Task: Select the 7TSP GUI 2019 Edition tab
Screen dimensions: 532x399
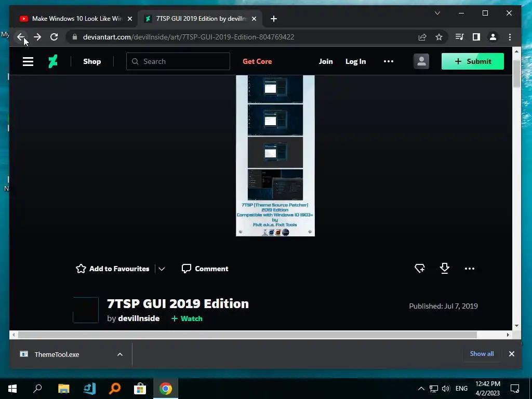Action: pyautogui.click(x=199, y=19)
